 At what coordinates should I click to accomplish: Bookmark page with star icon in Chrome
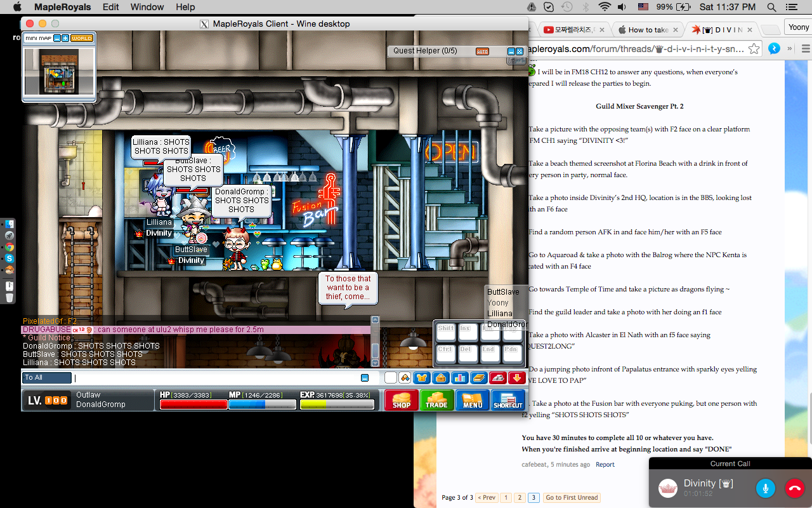754,49
